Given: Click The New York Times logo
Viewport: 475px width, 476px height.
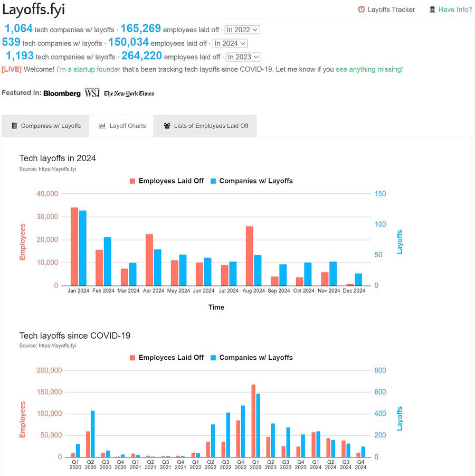Looking at the screenshot, I should 129,93.
